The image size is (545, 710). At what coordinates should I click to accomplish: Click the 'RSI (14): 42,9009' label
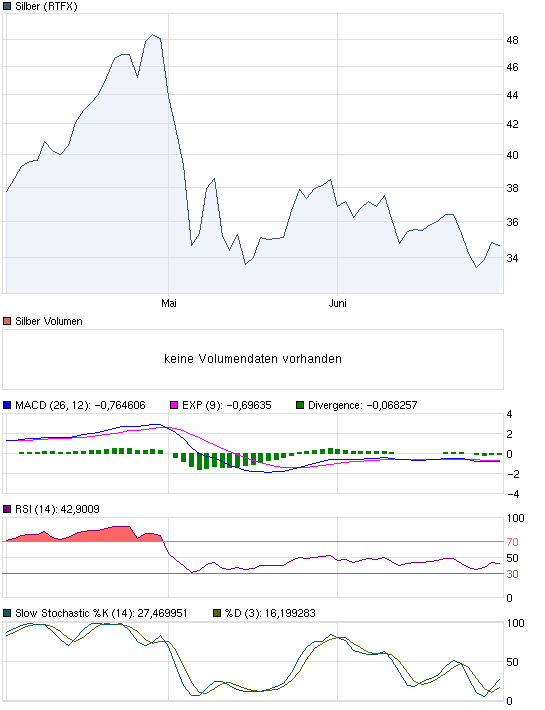pos(57,509)
